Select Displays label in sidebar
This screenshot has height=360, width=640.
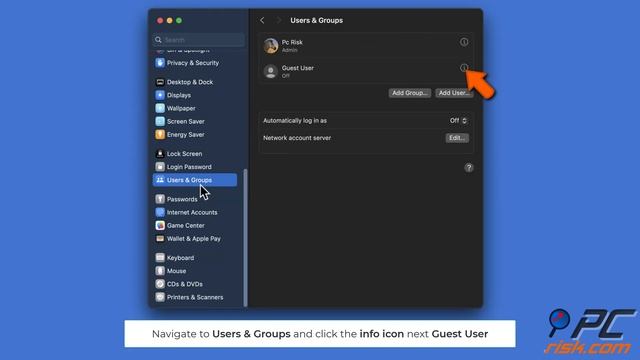pos(179,95)
